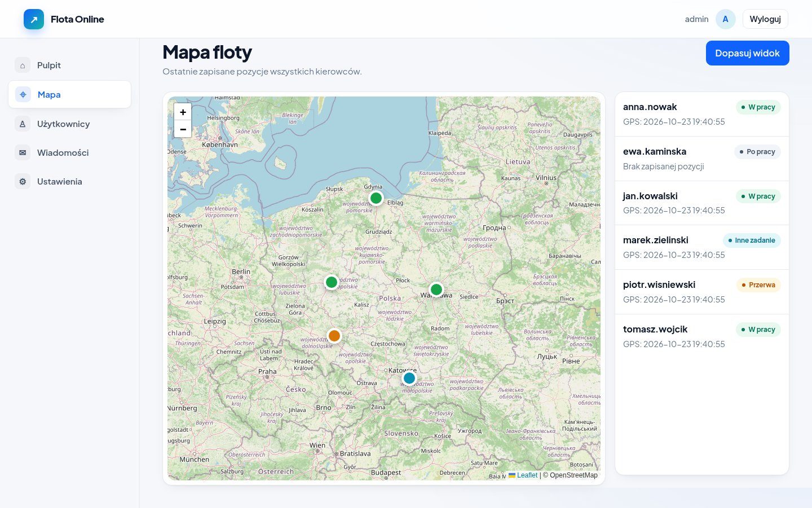Image resolution: width=812 pixels, height=508 pixels.
Task: Click the GPS timestamp under piotr.wisniewski
Action: click(674, 300)
